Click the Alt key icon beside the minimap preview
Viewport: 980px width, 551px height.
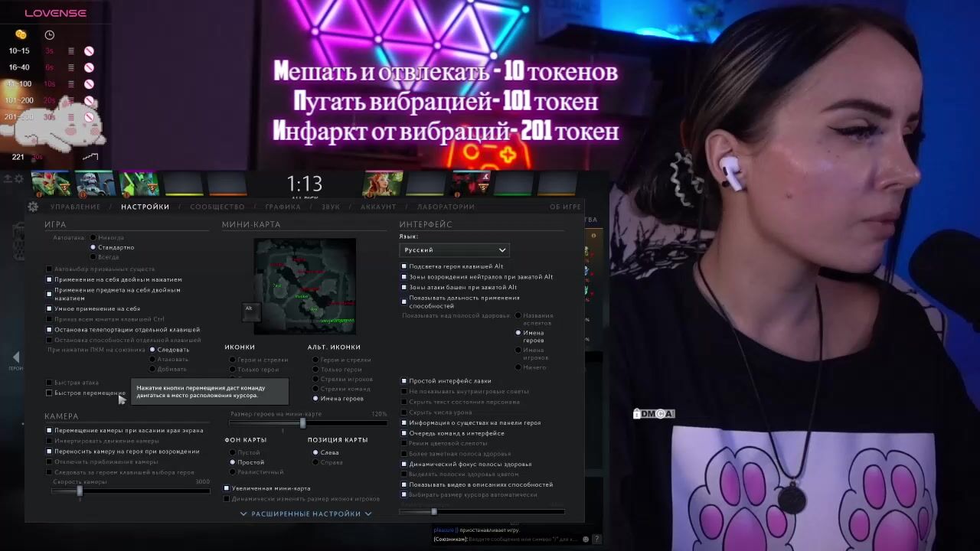[x=249, y=308]
